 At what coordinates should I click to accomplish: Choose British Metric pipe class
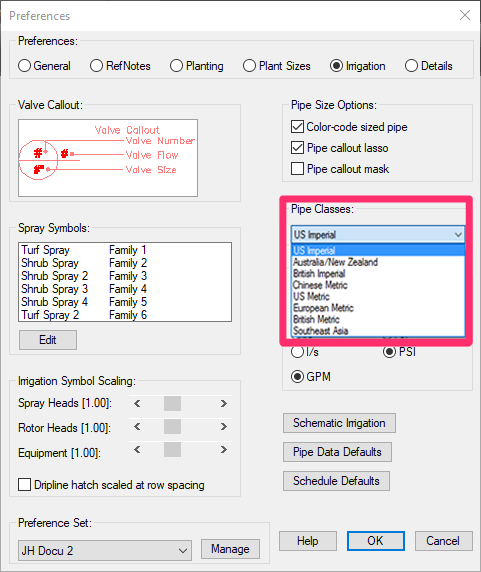pyautogui.click(x=378, y=319)
